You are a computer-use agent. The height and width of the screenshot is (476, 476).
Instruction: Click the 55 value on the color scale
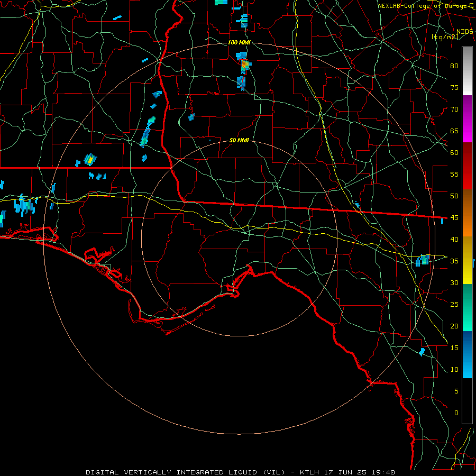tap(454, 175)
